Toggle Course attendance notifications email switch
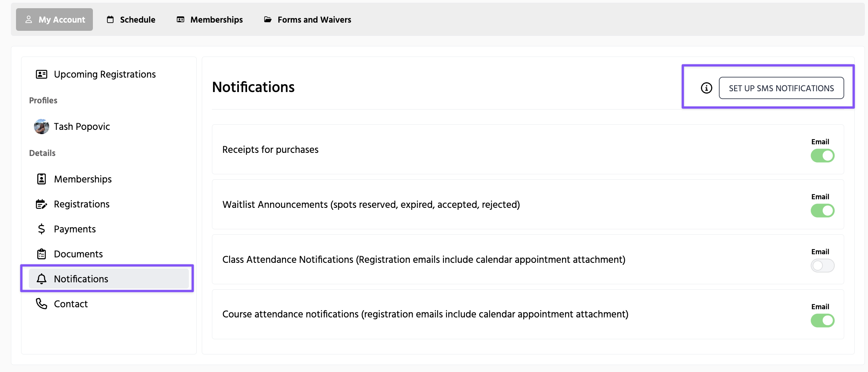The image size is (868, 372). point(822,321)
